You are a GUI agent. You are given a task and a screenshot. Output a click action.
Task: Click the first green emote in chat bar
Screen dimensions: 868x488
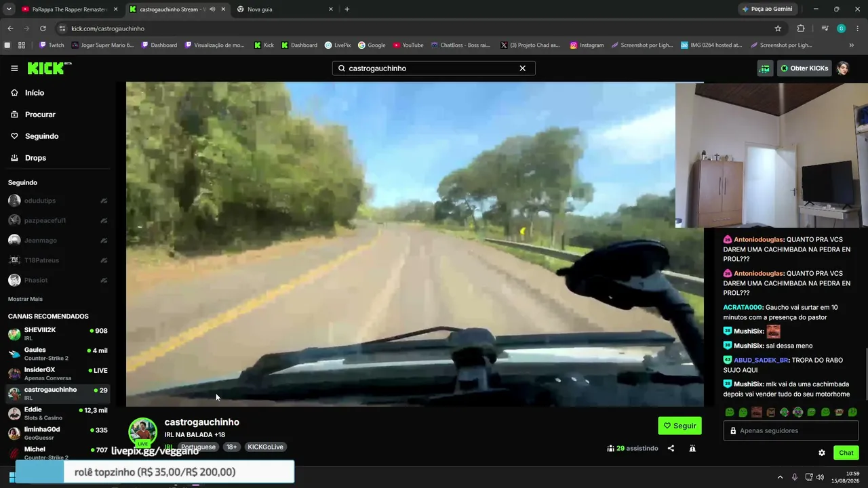tap(730, 412)
